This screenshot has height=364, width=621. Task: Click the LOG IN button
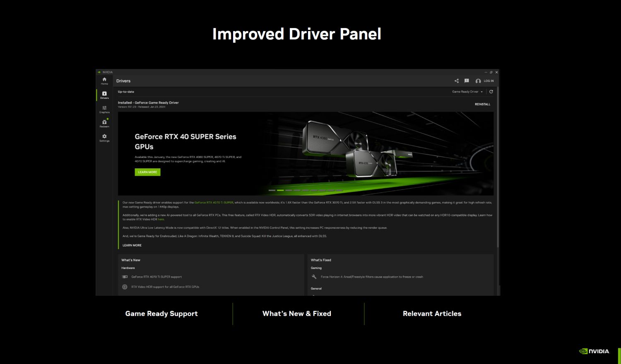(x=489, y=81)
